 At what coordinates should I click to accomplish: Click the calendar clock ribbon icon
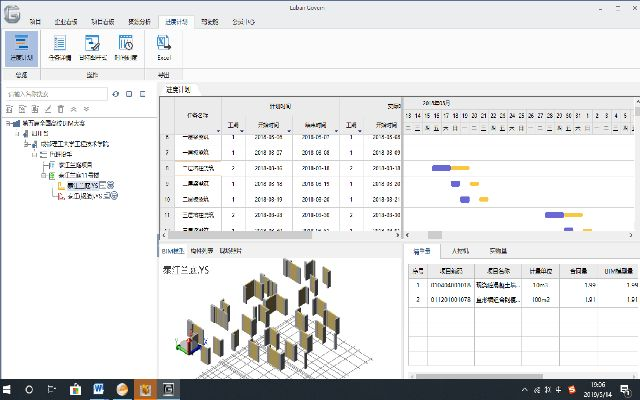pyautogui.click(x=126, y=44)
